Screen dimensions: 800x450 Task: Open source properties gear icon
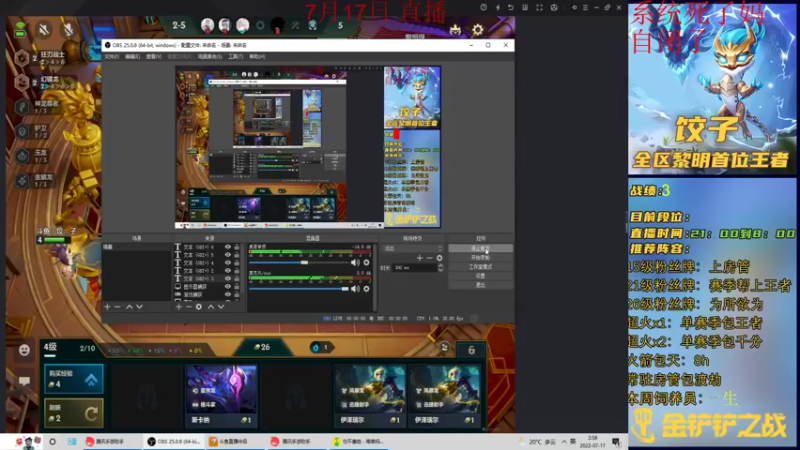[x=199, y=307]
